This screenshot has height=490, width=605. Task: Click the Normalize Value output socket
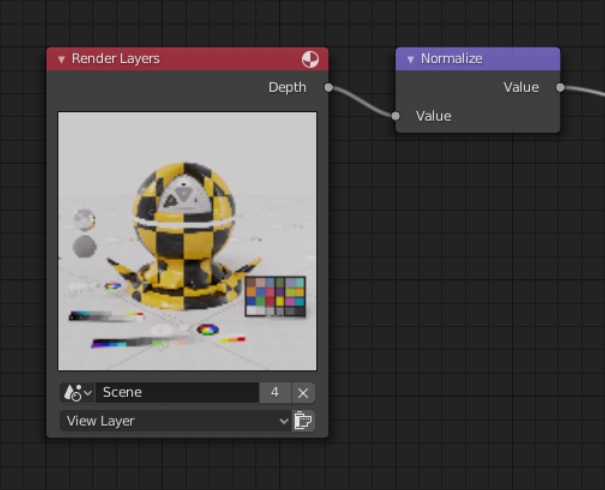(560, 88)
